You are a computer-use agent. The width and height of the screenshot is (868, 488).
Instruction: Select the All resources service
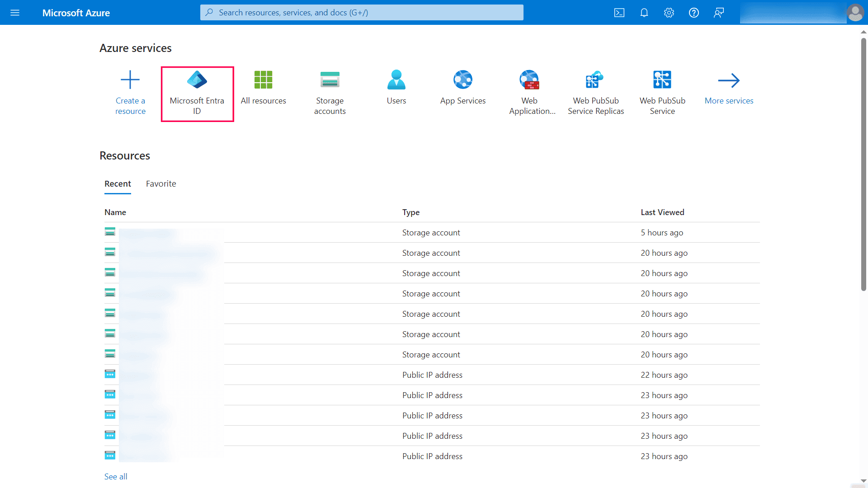(263, 88)
